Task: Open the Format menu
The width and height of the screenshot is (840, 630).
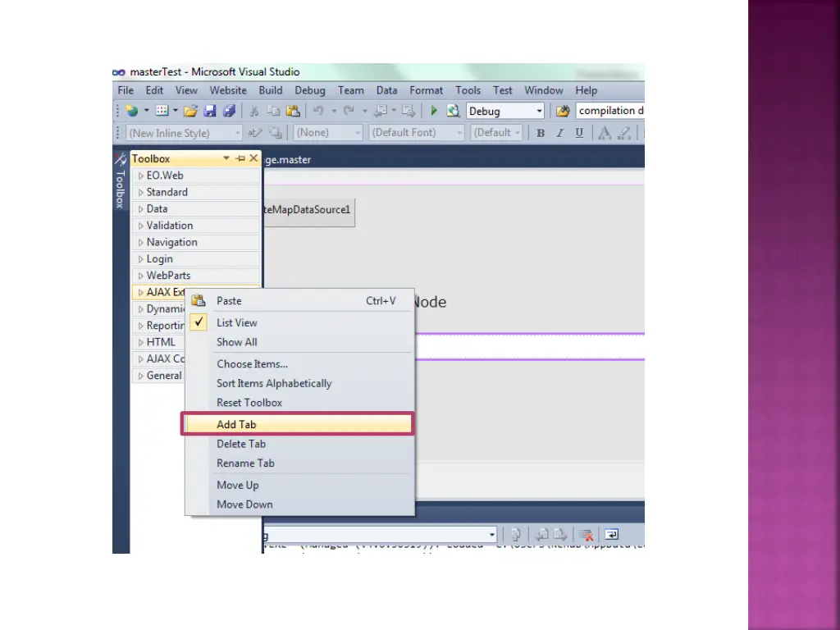Action: (427, 90)
